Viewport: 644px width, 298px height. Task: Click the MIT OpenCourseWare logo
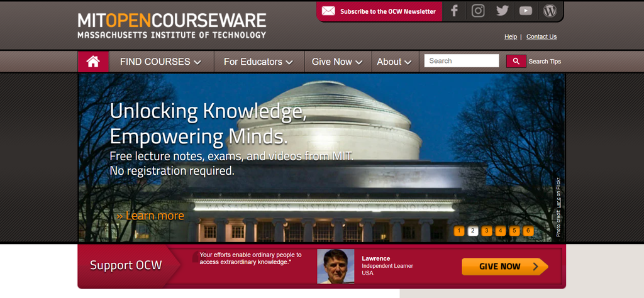172,25
